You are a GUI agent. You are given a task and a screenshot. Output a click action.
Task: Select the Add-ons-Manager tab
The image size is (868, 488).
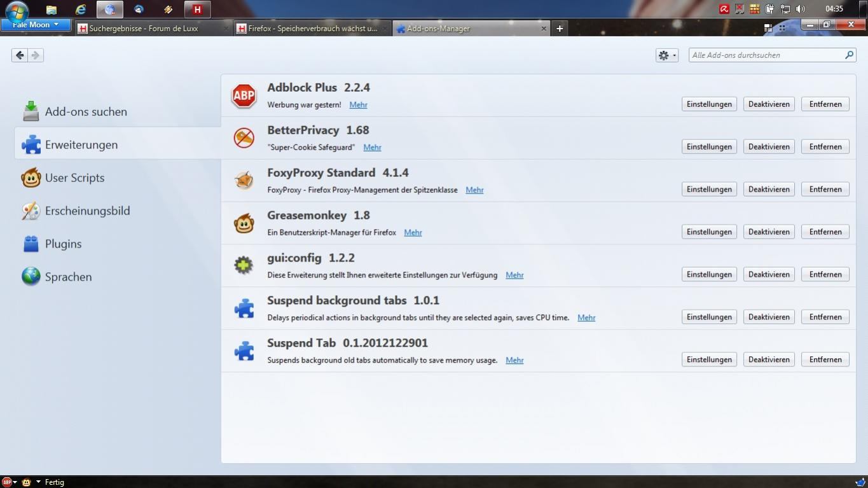pos(471,28)
